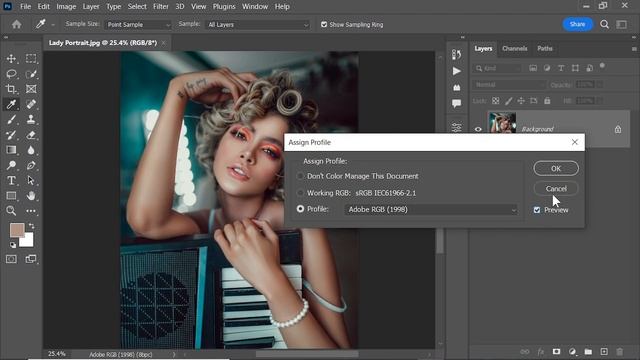This screenshot has width=640, height=360.
Task: Expand the status bar info arrow
Action: pyautogui.click(x=174, y=354)
